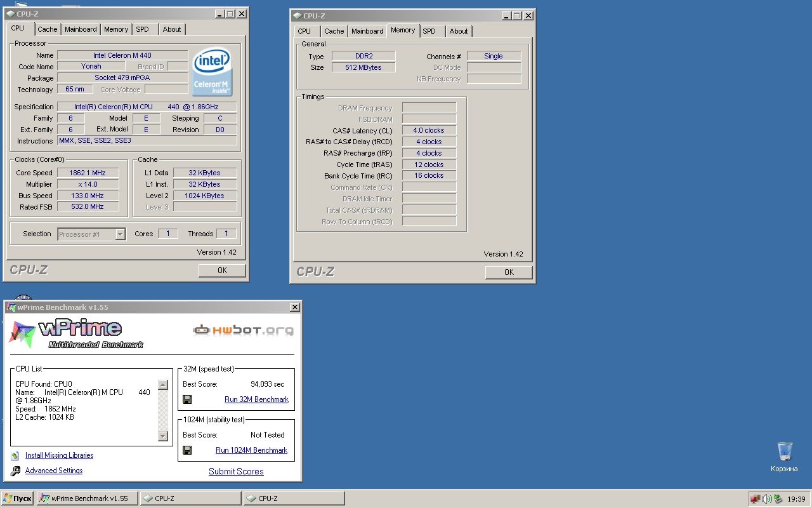Click the Revision field D0

(220, 130)
